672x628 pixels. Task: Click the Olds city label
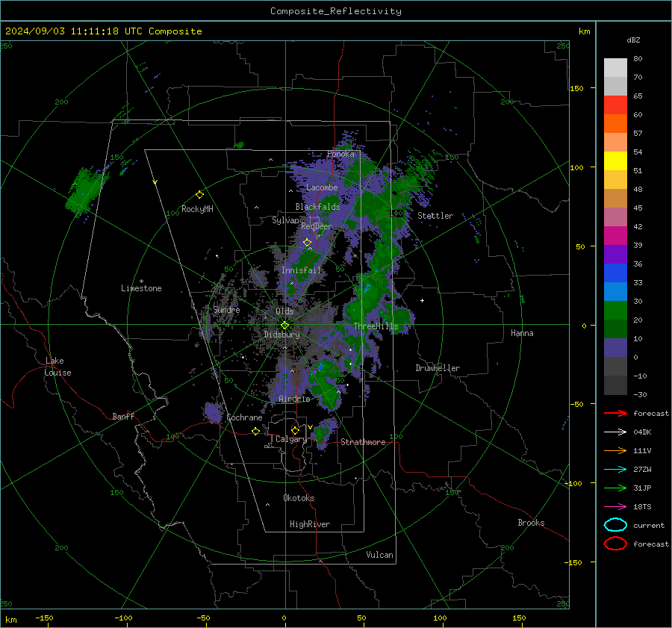(284, 311)
